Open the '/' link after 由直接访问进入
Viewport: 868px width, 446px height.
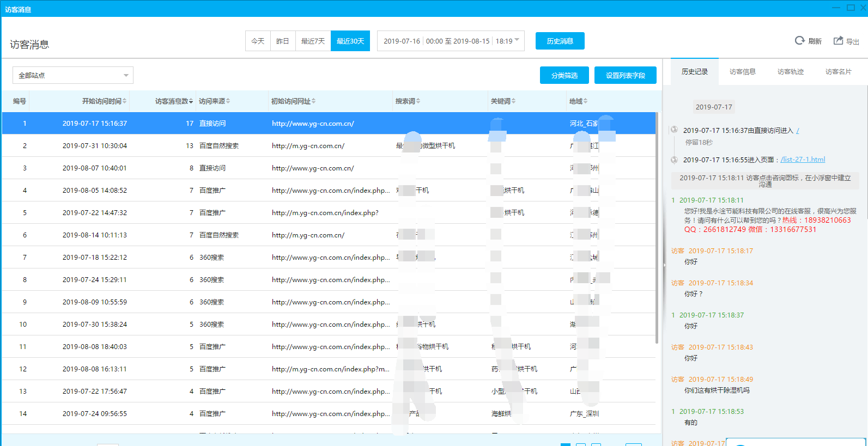798,131
